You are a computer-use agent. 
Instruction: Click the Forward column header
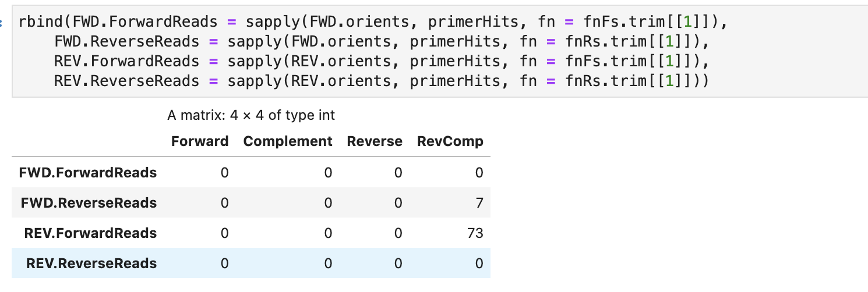pyautogui.click(x=200, y=141)
